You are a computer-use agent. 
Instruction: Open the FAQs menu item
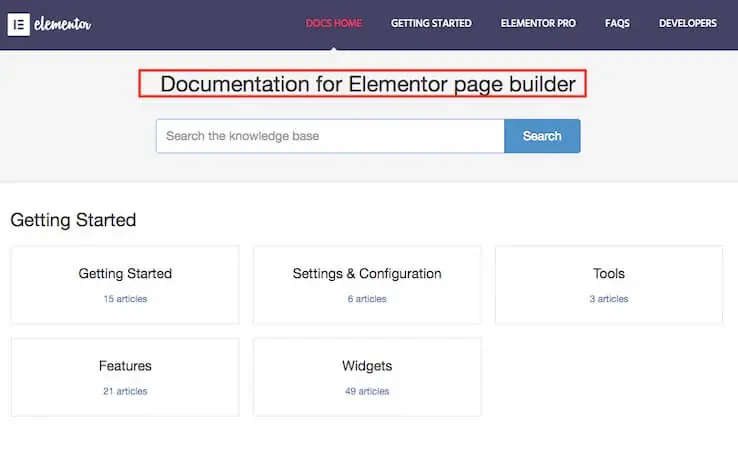pyautogui.click(x=617, y=23)
